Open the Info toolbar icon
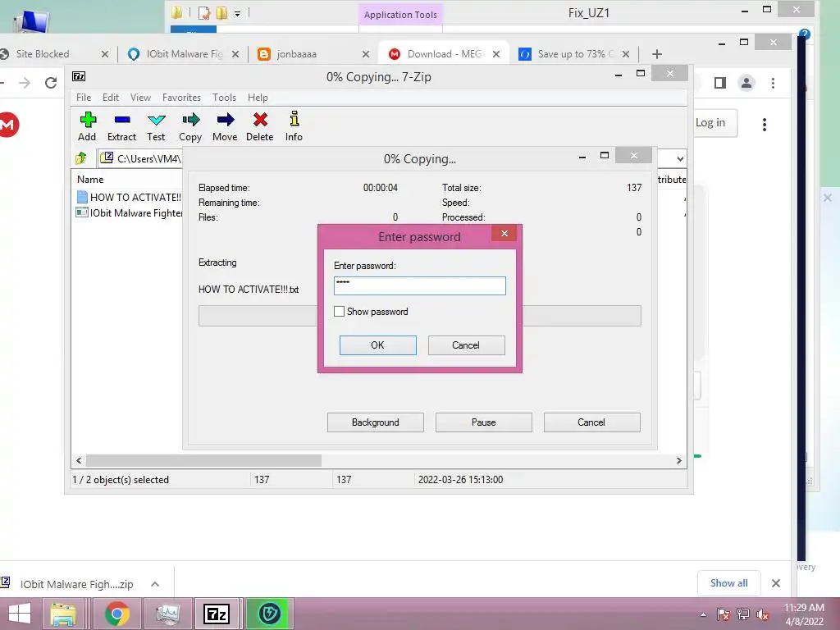840x630 pixels. (x=294, y=118)
